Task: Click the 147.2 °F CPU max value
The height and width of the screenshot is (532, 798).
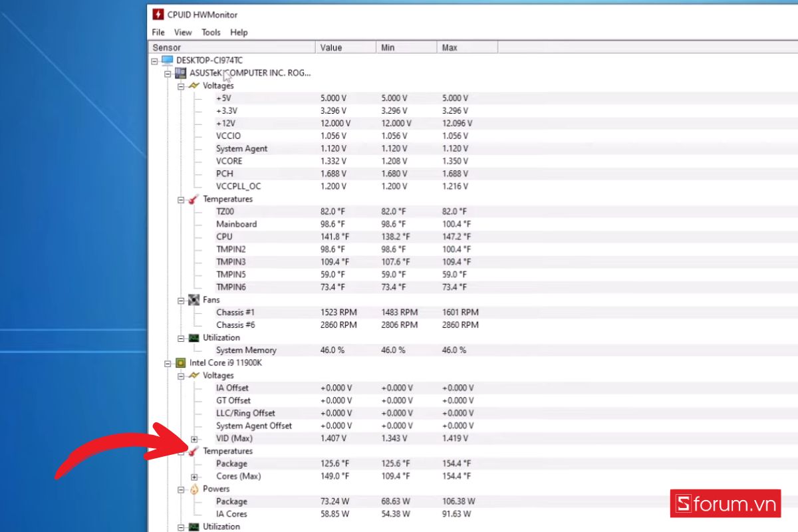Action: point(456,237)
